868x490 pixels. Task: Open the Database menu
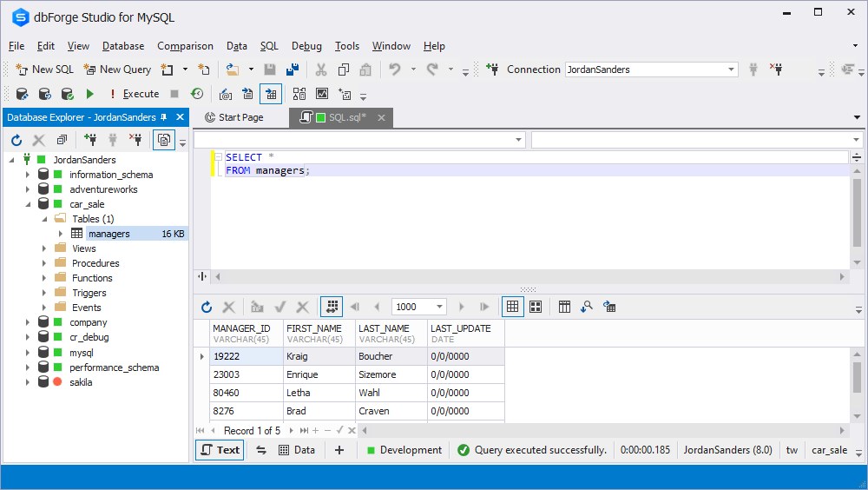(123, 46)
